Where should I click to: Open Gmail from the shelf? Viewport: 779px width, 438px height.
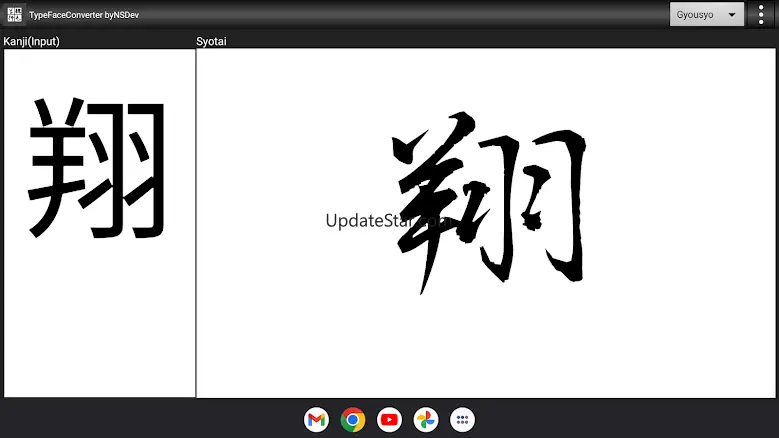coord(316,420)
